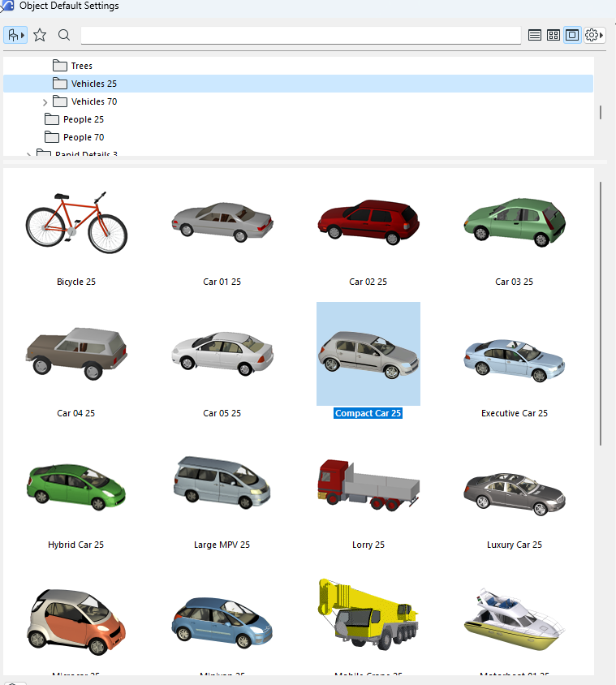This screenshot has height=685, width=616.
Task: Click the People 25 folder icon
Action: click(52, 119)
